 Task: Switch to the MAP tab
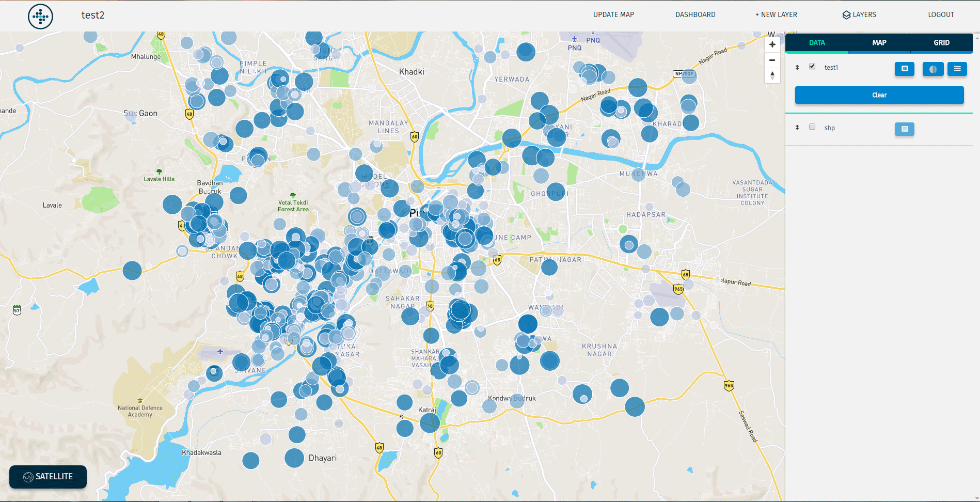click(x=879, y=43)
